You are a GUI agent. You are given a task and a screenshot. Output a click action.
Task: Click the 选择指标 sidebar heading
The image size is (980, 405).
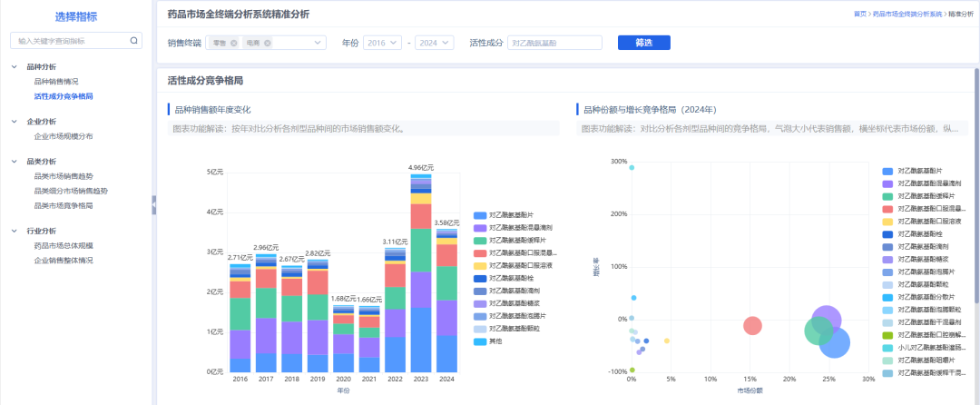pos(76,17)
